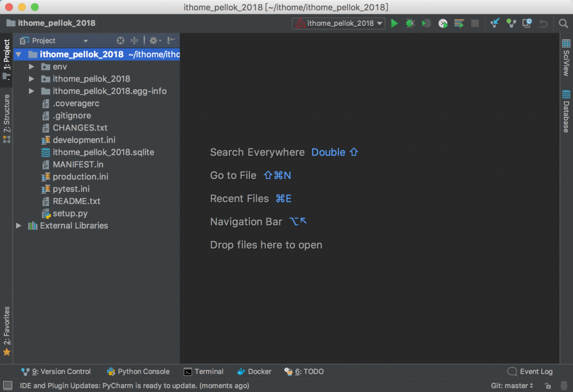Collapse all in Project panel
573x392 pixels.
click(x=134, y=41)
